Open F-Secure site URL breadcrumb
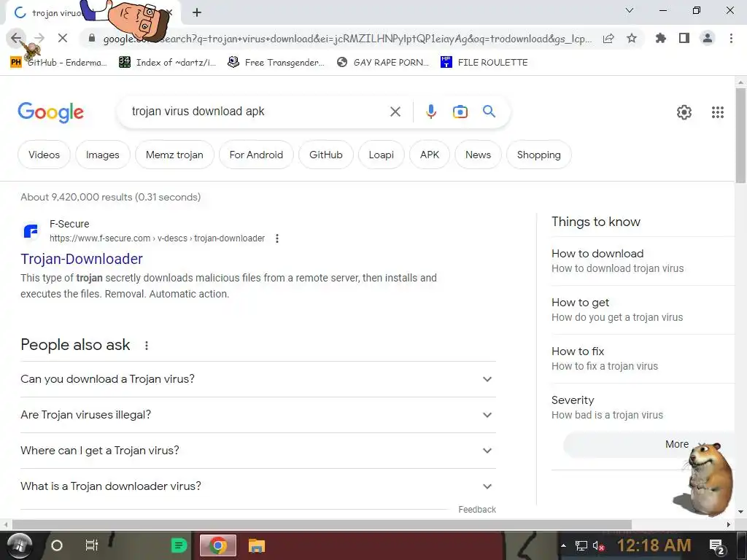Image resolution: width=747 pixels, height=560 pixels. point(158,238)
